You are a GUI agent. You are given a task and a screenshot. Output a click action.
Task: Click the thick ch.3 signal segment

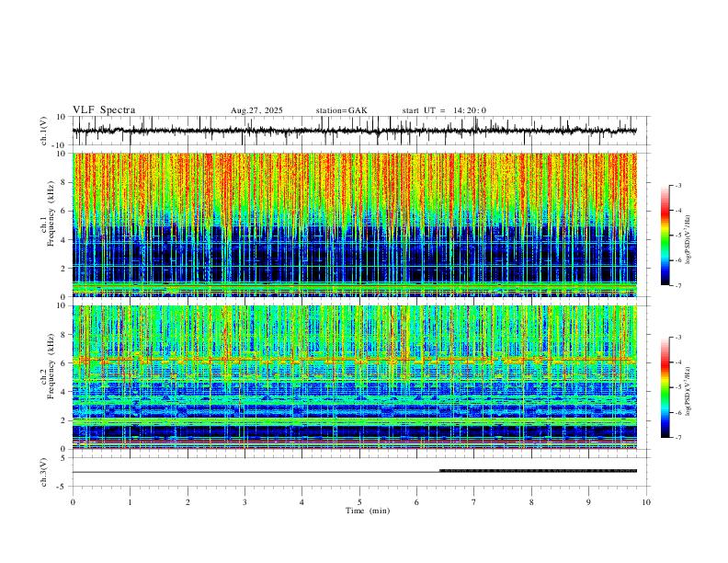point(538,471)
